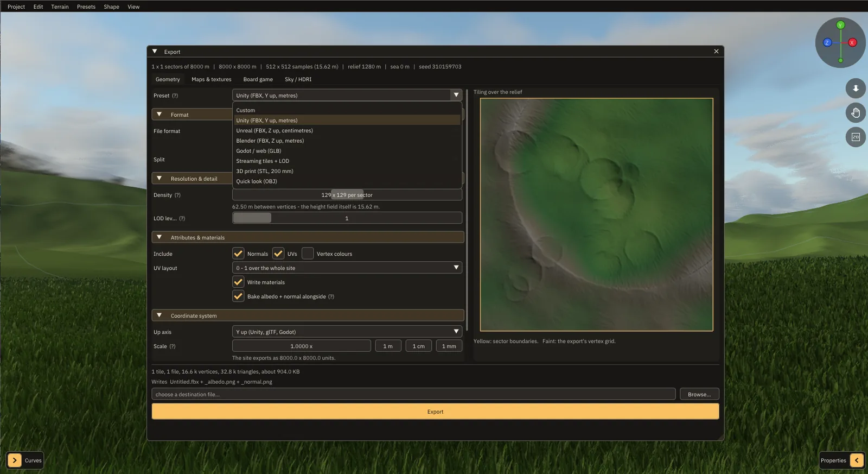The height and width of the screenshot is (474, 868).
Task: Click the 2D view icon
Action: [x=856, y=137]
